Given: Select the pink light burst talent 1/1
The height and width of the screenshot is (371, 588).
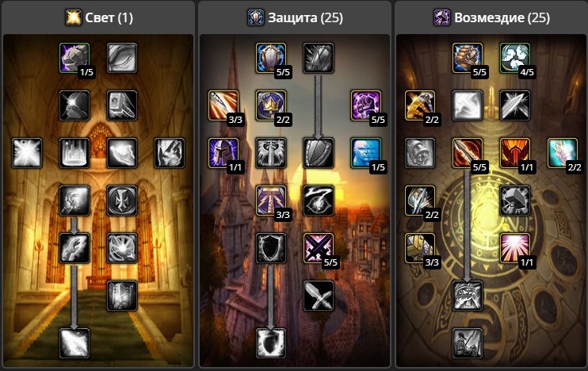Looking at the screenshot, I should (515, 248).
